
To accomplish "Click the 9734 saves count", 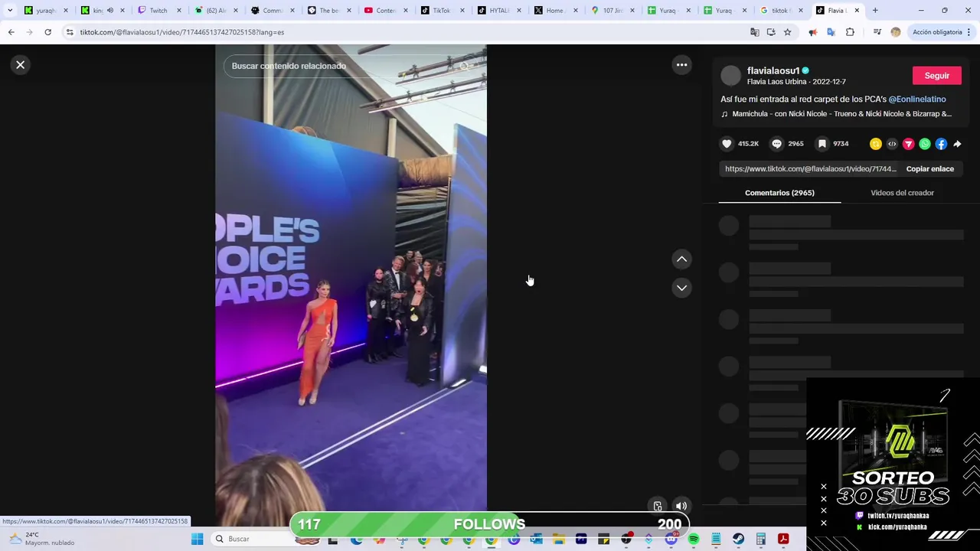I will pyautogui.click(x=841, y=144).
